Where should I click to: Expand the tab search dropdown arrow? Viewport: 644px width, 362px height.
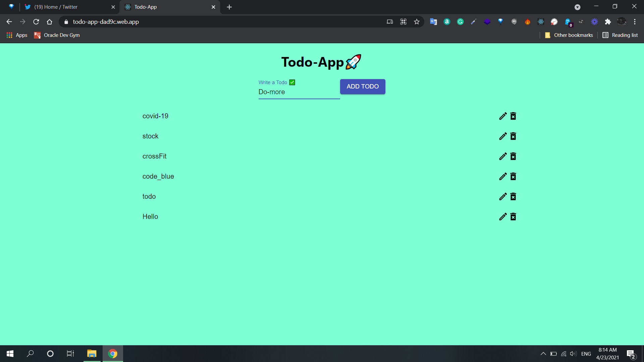[577, 7]
